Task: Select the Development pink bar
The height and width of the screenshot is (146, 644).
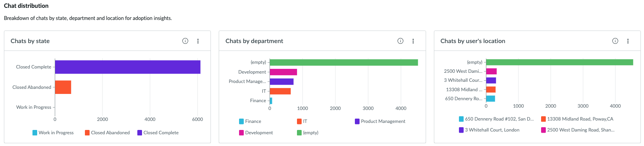Action: tap(283, 72)
